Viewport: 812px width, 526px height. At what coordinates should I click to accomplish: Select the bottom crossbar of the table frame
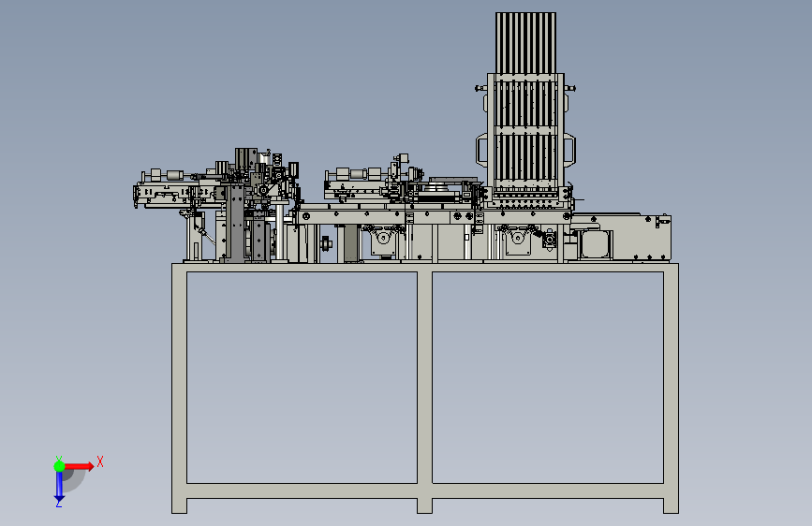tap(424, 490)
